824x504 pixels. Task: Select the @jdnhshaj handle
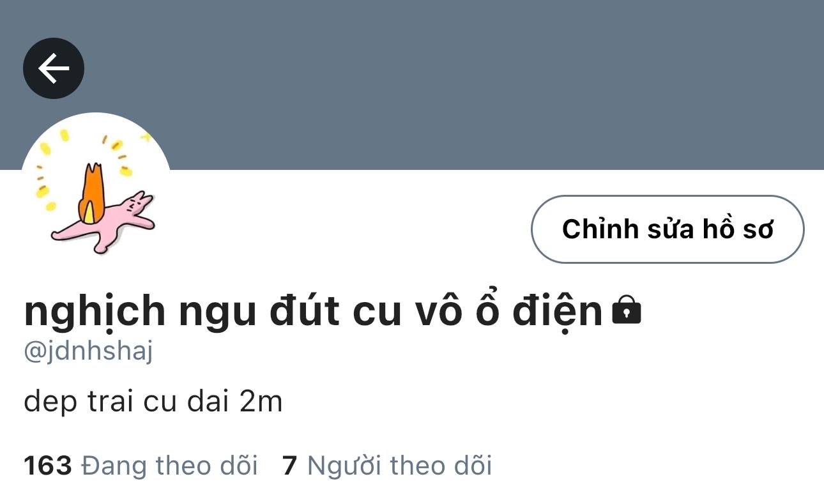(89, 352)
